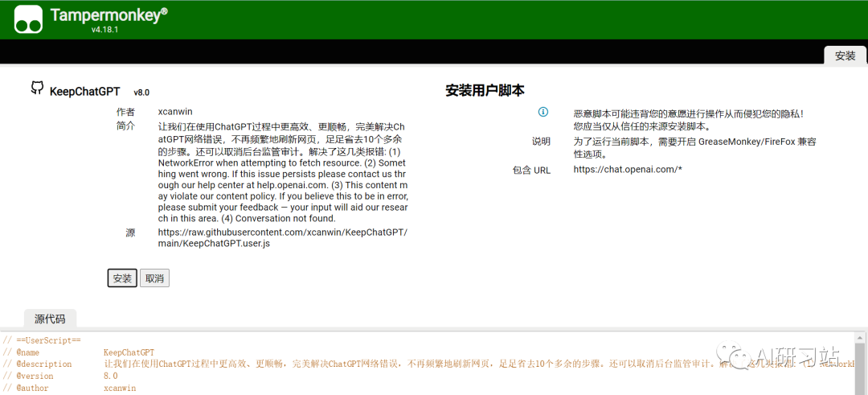Click the 作者 label
The height and width of the screenshot is (395, 868).
click(125, 112)
